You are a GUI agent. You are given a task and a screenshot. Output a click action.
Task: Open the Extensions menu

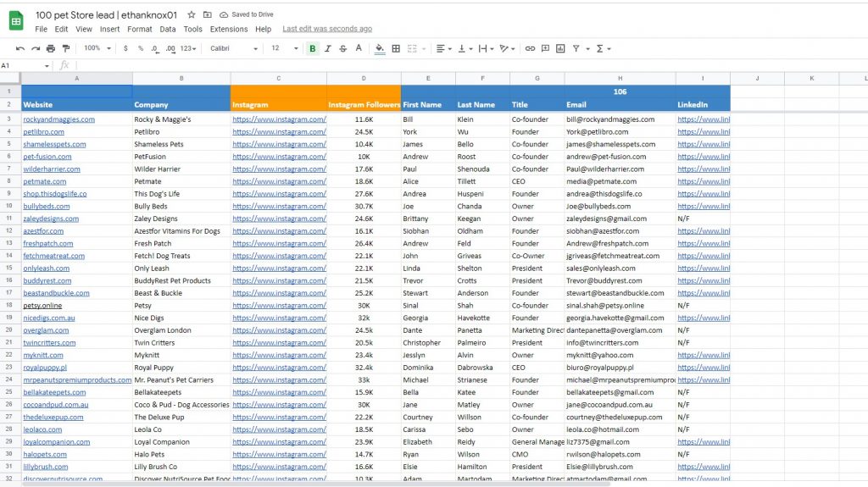(229, 30)
